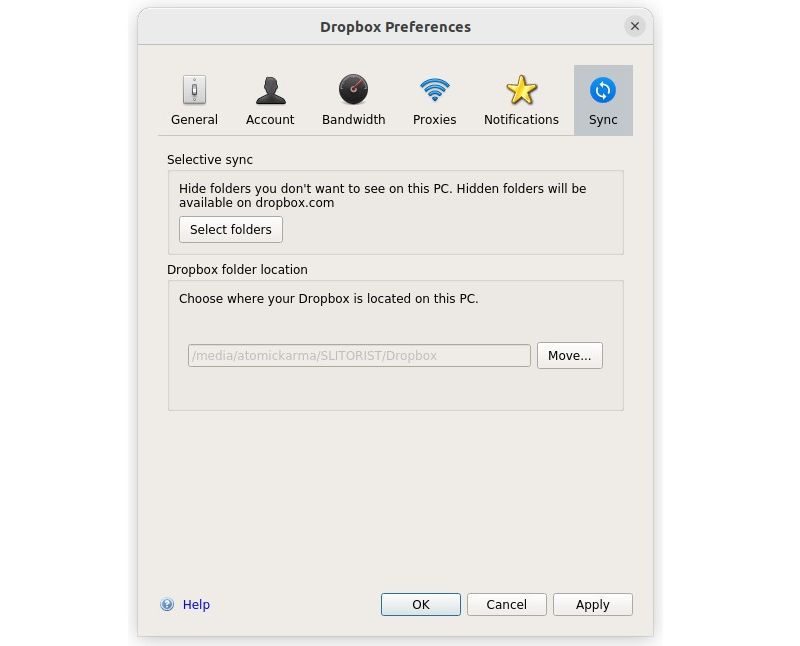Click the blue Sync arrows icon
Image resolution: width=800 pixels, height=646 pixels.
point(603,90)
